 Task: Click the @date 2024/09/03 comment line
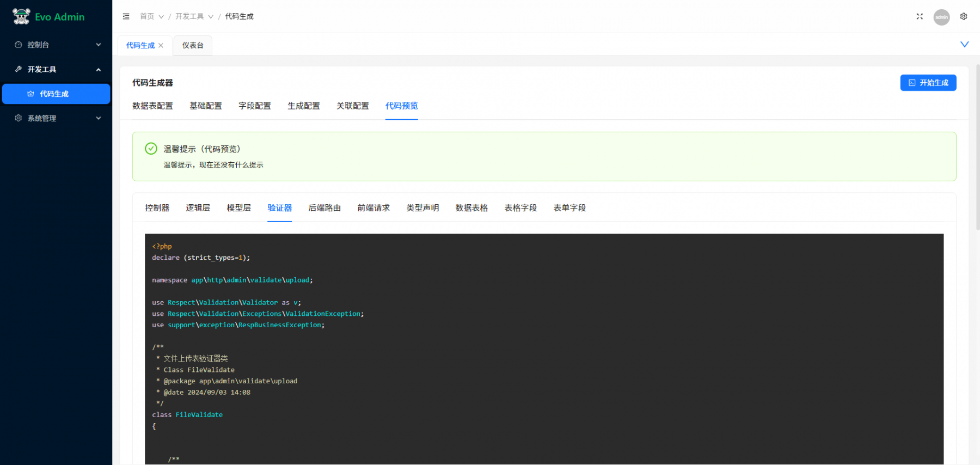203,392
